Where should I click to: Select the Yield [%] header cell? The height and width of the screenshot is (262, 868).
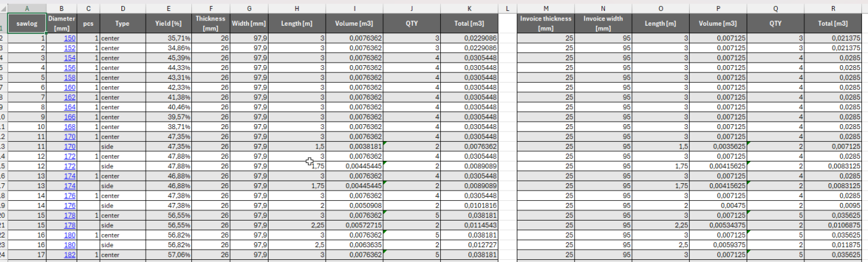pyautogui.click(x=168, y=23)
